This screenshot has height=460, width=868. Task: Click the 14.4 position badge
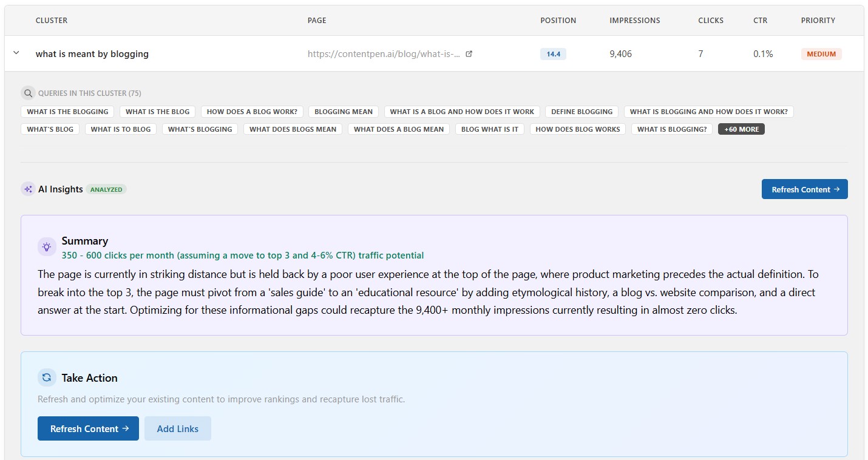(553, 54)
